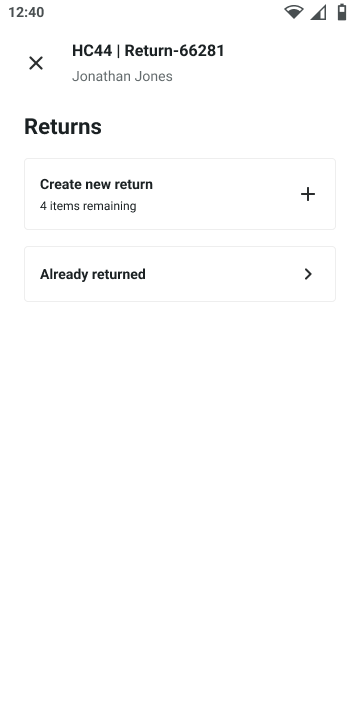The height and width of the screenshot is (720, 360).
Task: Tap the battery status icon
Action: pos(342,12)
